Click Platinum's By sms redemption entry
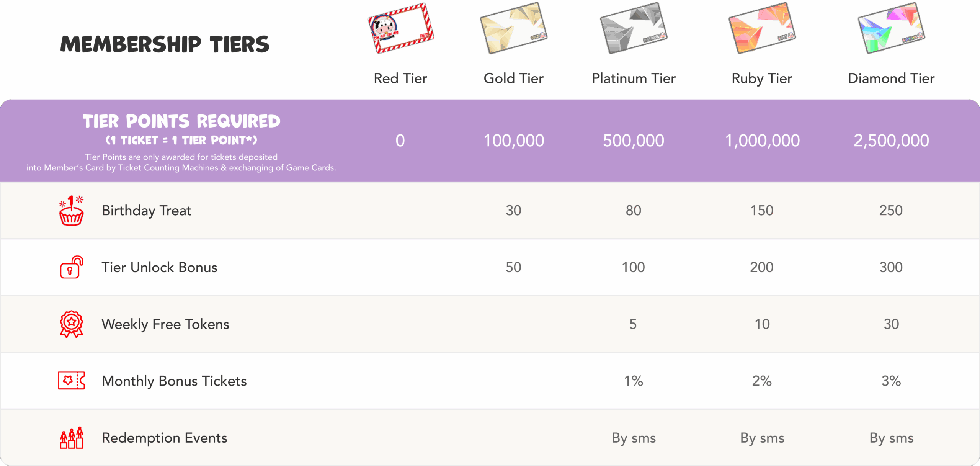 point(634,438)
